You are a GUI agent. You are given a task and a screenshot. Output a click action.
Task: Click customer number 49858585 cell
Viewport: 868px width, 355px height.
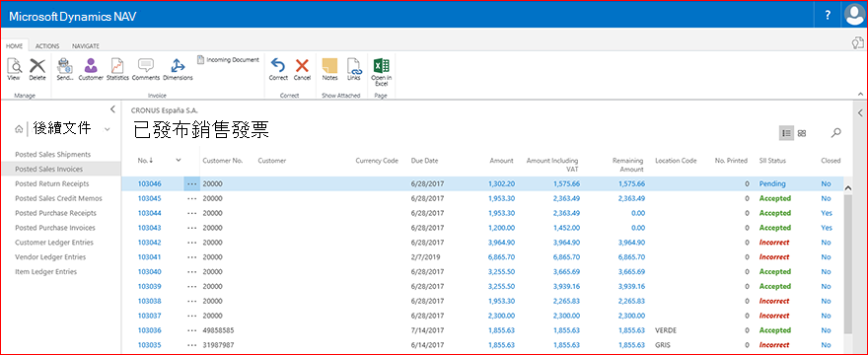[x=218, y=330]
